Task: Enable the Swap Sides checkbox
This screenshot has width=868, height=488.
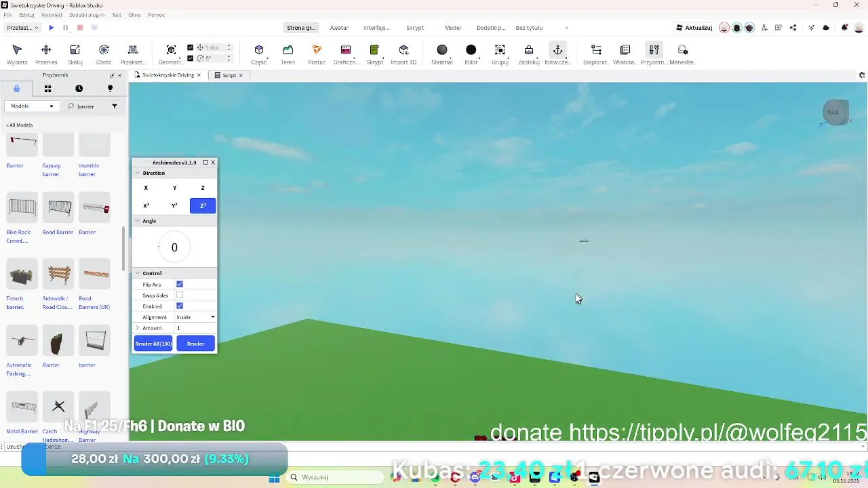Action: pyautogui.click(x=180, y=295)
